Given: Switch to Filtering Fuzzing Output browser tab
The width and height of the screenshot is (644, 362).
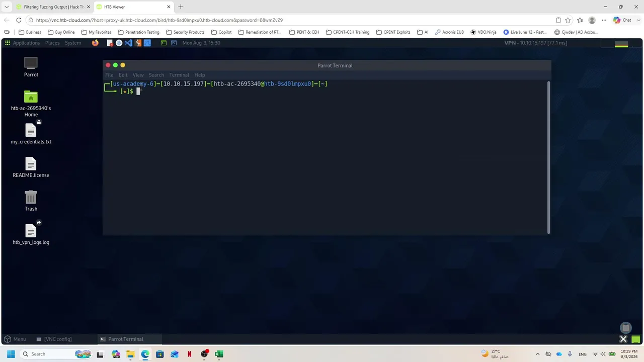Looking at the screenshot, I should (52, 7).
